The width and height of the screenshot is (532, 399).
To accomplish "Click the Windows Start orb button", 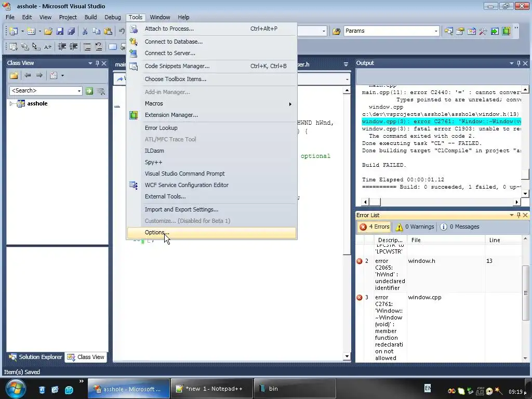I will pyautogui.click(x=15, y=389).
